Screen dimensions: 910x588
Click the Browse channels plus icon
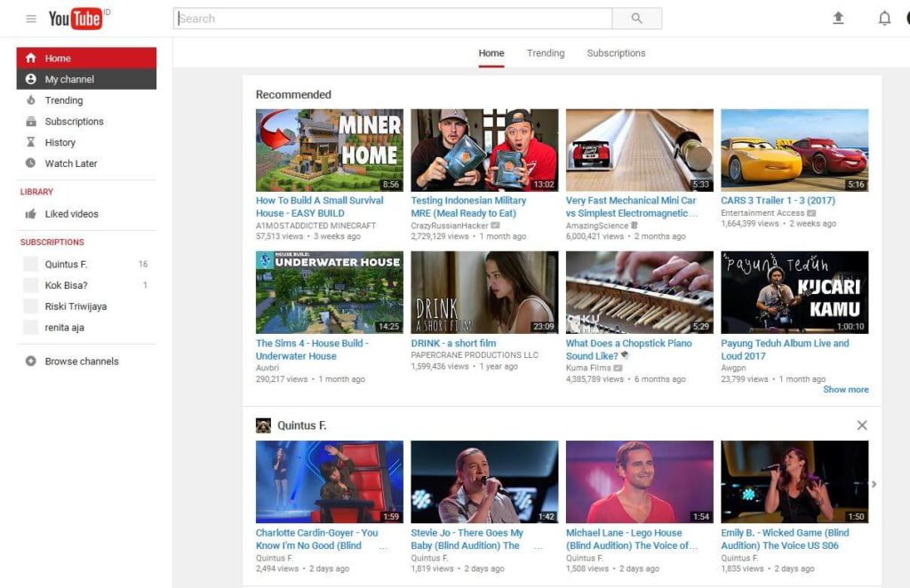pyautogui.click(x=31, y=362)
